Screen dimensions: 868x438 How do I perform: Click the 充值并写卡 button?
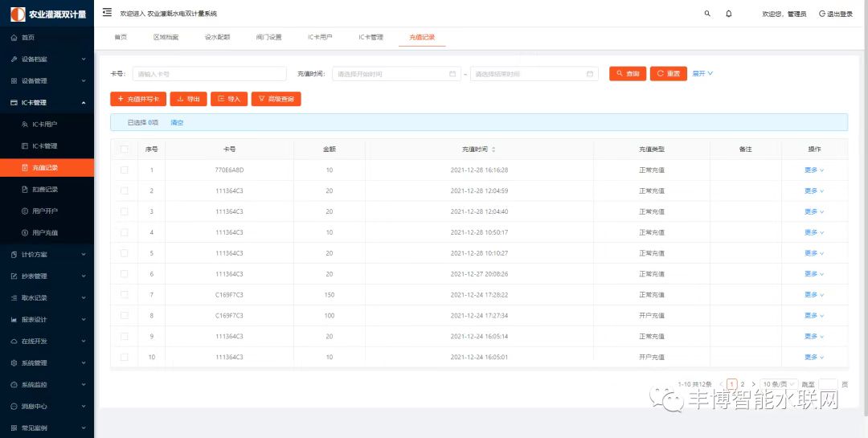pyautogui.click(x=138, y=99)
